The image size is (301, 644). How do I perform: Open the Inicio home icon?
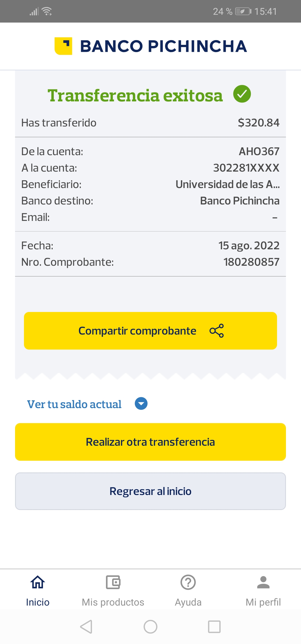[38, 582]
